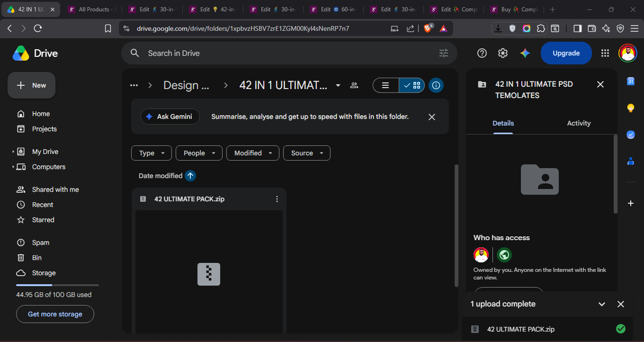The height and width of the screenshot is (342, 644).
Task: Open the Source filter dropdown
Action: point(306,153)
